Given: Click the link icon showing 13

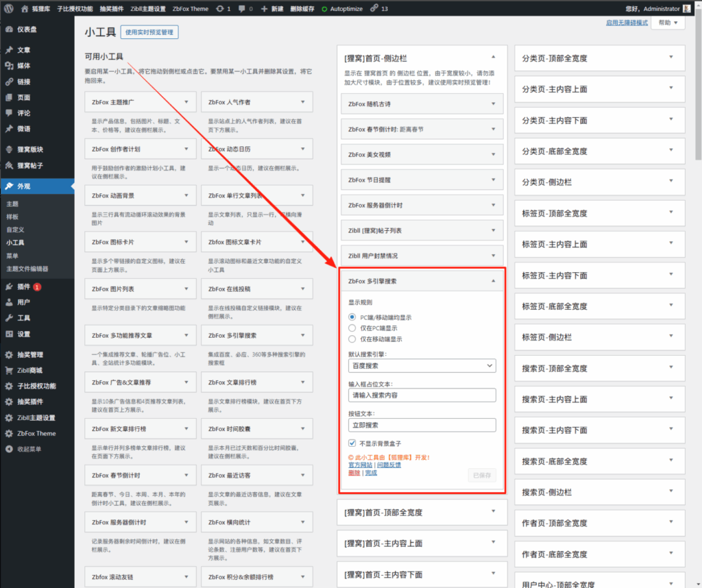Looking at the screenshot, I should 374,8.
